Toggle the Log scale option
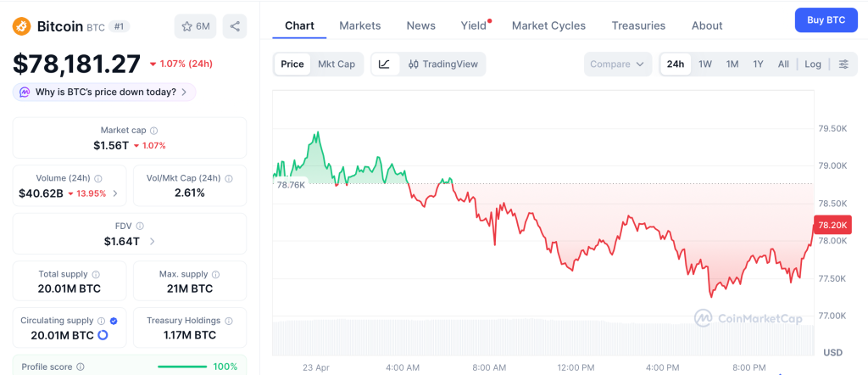 click(813, 64)
